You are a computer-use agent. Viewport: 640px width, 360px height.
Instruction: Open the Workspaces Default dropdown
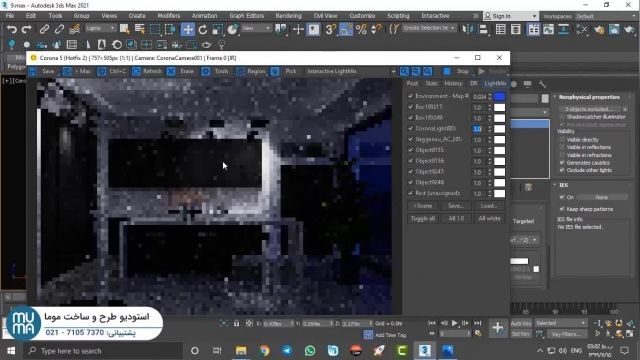tap(605, 16)
